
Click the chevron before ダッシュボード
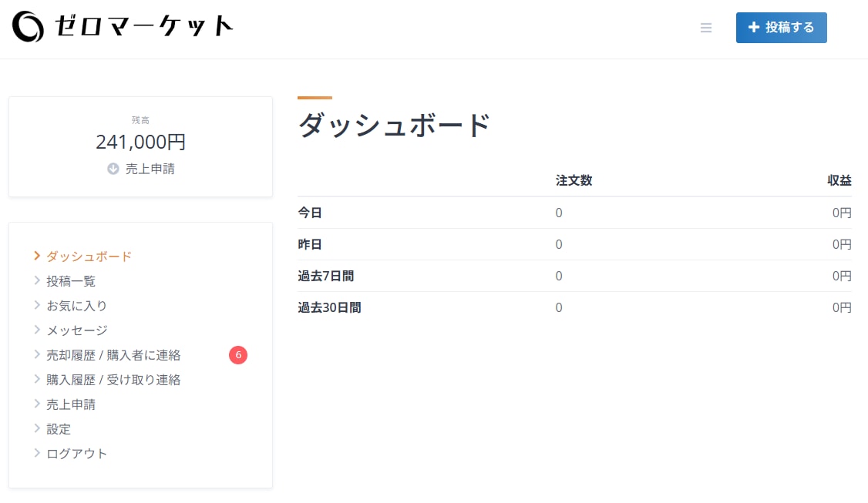pos(37,256)
